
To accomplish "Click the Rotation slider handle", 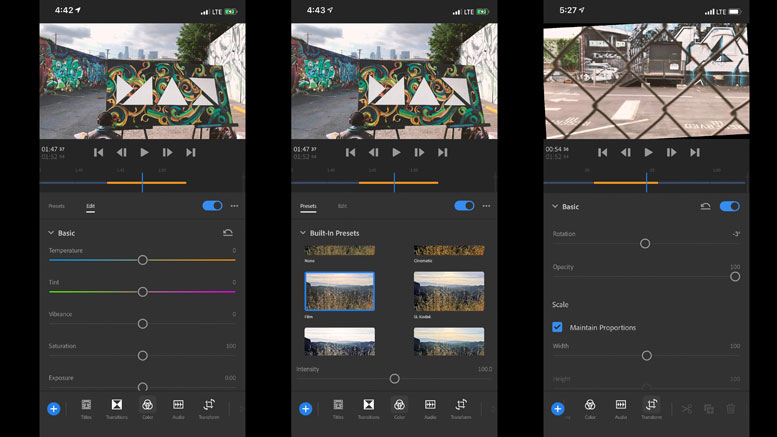I will click(645, 243).
